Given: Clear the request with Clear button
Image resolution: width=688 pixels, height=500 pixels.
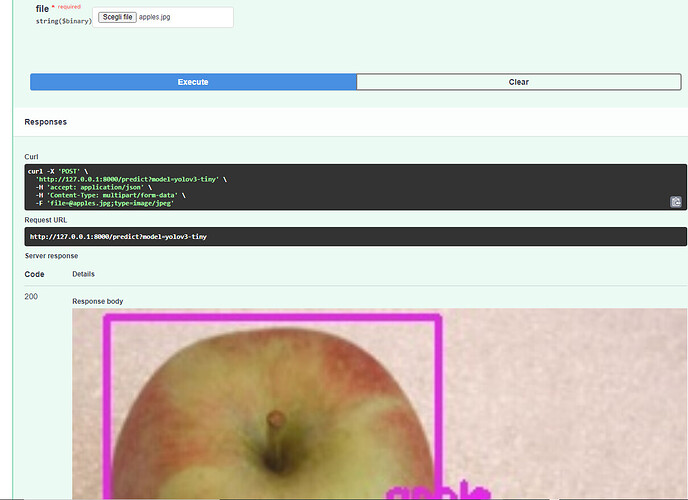Looking at the screenshot, I should tap(519, 82).
